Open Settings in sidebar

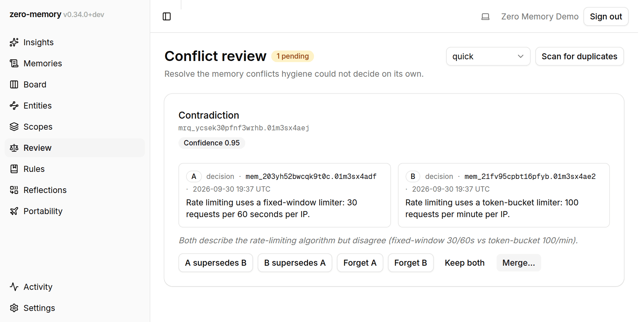[75, 308]
